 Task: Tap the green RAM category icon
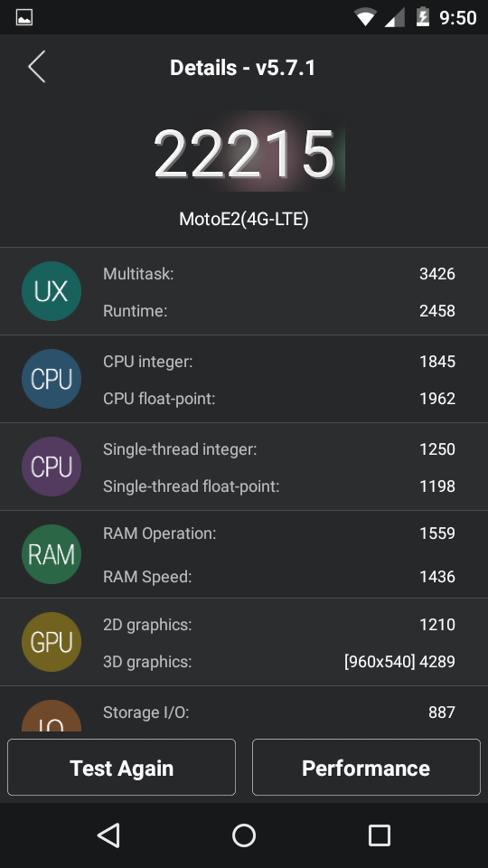point(52,554)
